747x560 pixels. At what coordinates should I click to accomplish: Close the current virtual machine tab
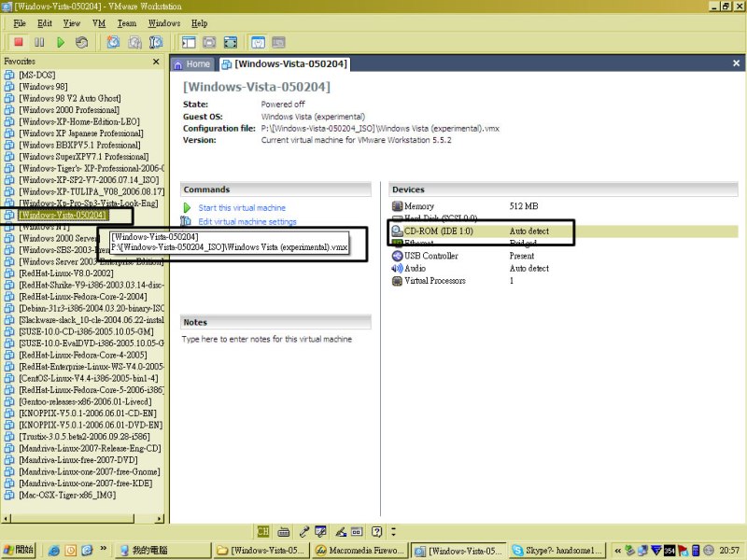tap(736, 63)
